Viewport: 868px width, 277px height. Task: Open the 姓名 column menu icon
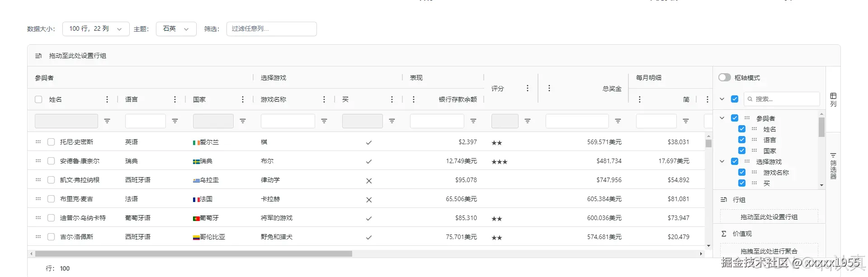click(107, 99)
